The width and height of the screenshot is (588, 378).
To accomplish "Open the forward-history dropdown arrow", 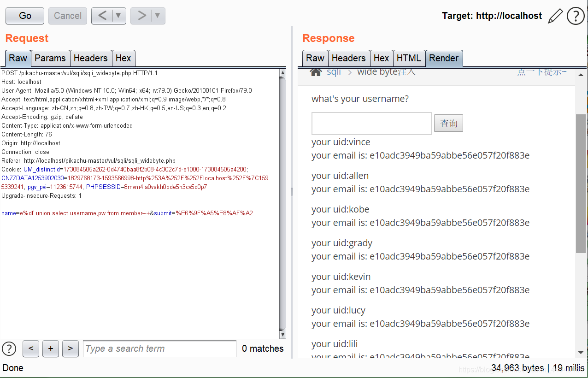I will coord(158,16).
